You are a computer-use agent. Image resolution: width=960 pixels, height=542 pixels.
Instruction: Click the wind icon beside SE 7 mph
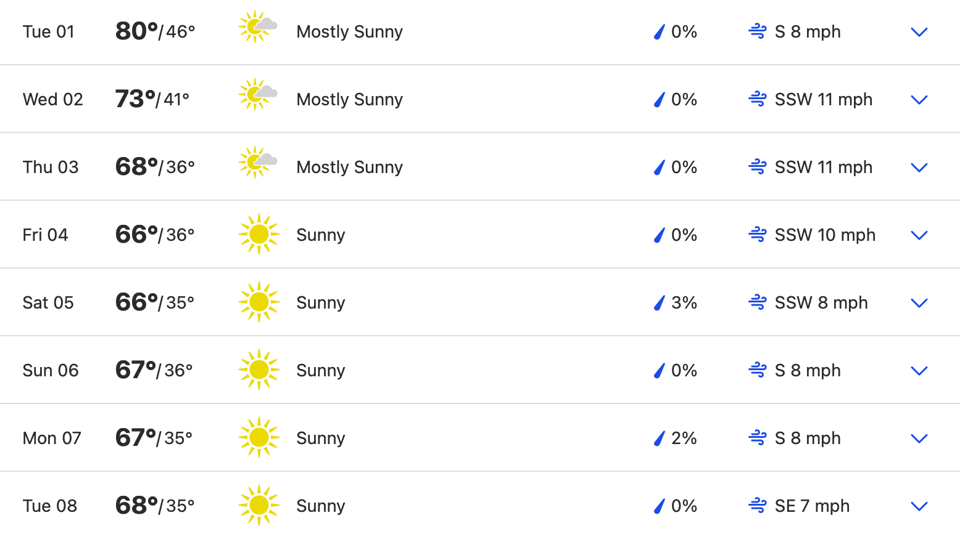coord(757,506)
